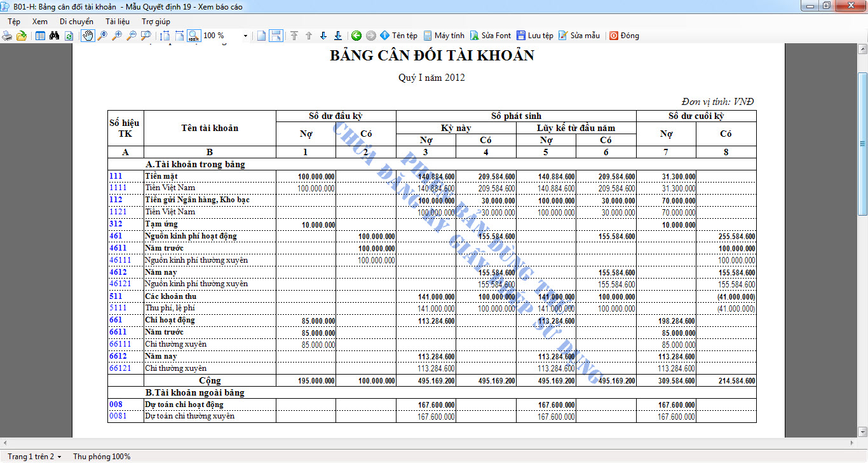The width and height of the screenshot is (868, 463).
Task: Click Lưu tệp to save the file
Action: [535, 36]
